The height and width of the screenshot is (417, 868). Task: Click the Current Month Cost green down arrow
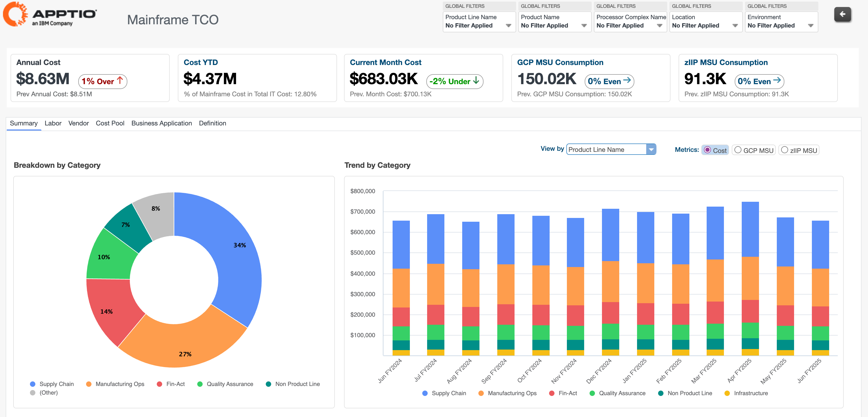[476, 80]
